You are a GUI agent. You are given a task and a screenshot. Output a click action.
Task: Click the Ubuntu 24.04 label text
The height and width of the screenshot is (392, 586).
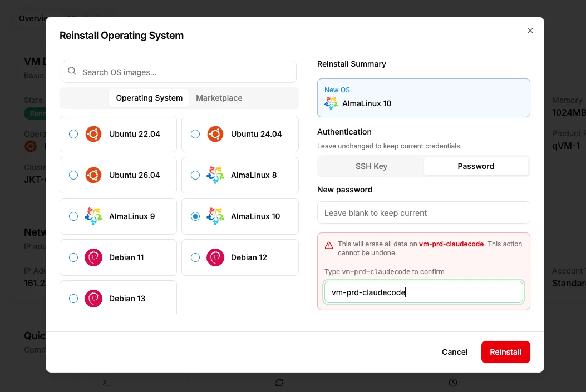[x=257, y=134]
